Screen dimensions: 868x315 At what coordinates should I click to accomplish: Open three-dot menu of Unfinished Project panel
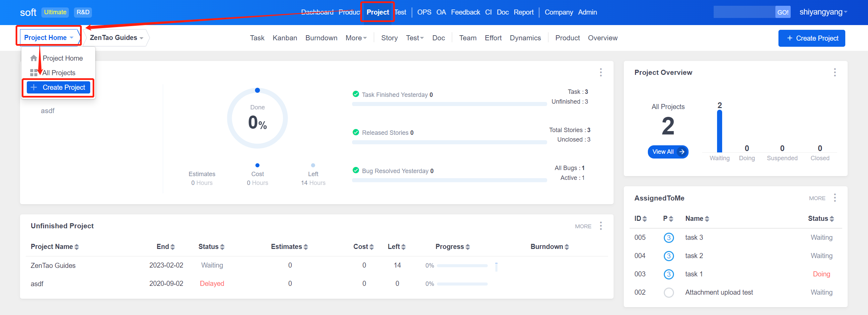601,226
